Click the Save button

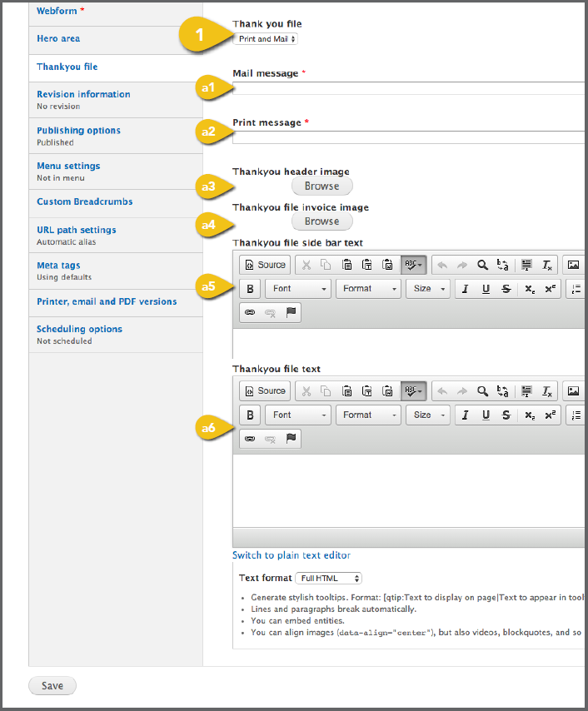point(52,686)
